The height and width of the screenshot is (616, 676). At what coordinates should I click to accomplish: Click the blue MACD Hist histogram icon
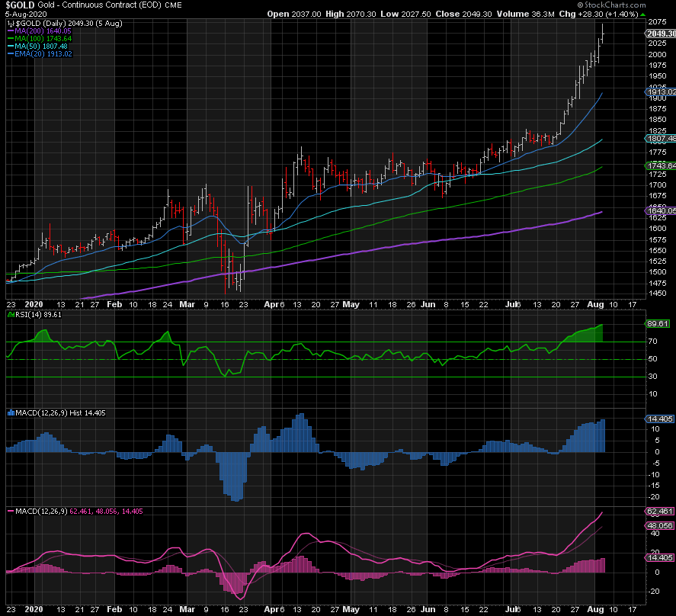click(9, 412)
